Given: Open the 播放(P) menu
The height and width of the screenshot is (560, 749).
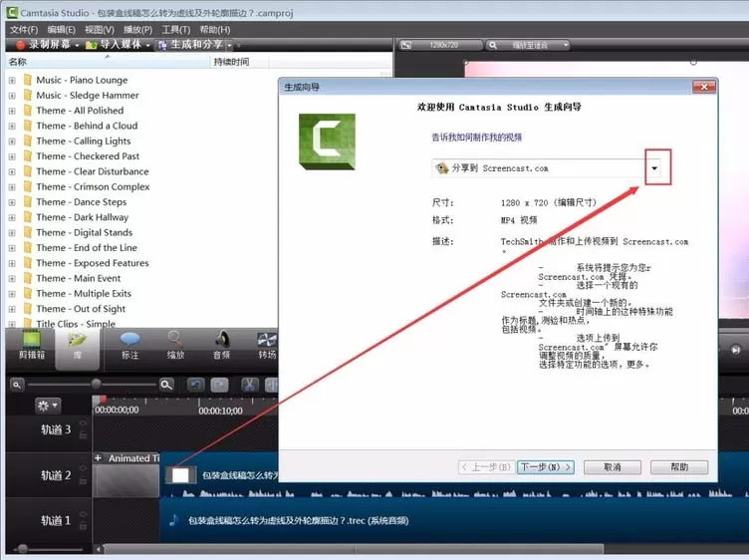Looking at the screenshot, I should coord(138,30).
